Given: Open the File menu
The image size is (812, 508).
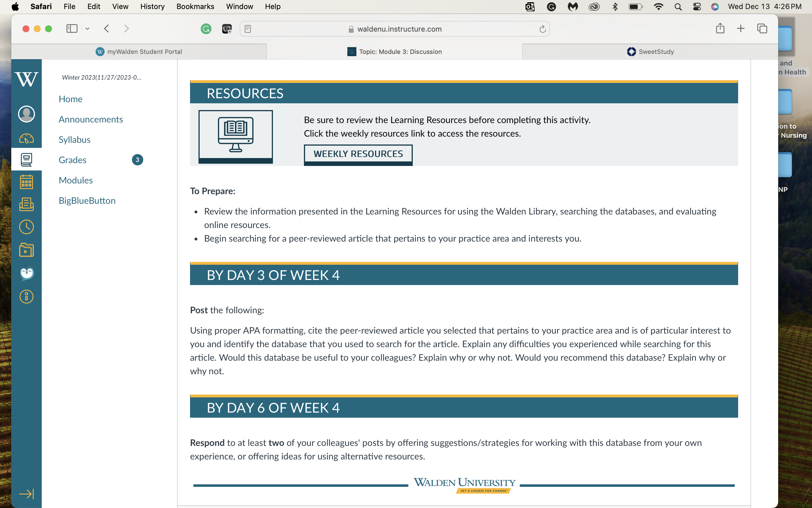Looking at the screenshot, I should coord(69,6).
